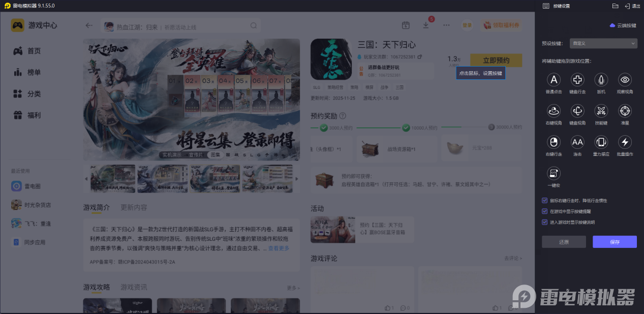Toggle 进入游戏时显示按键说明 checkbox
This screenshot has height=314, width=644.
click(x=545, y=222)
